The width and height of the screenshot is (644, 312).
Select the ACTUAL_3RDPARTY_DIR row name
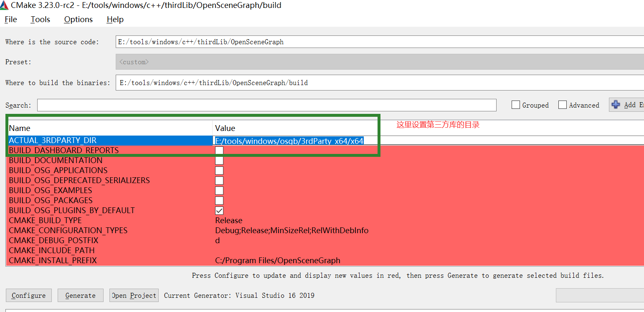(53, 141)
